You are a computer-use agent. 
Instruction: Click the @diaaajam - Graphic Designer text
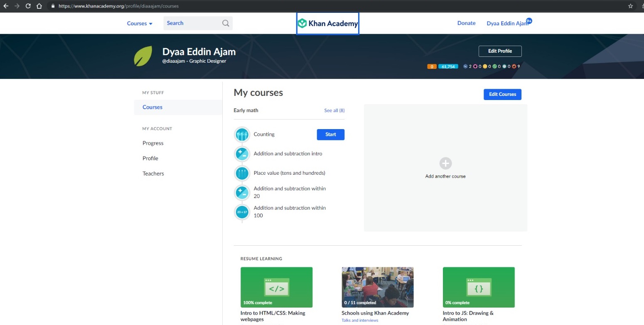194,61
